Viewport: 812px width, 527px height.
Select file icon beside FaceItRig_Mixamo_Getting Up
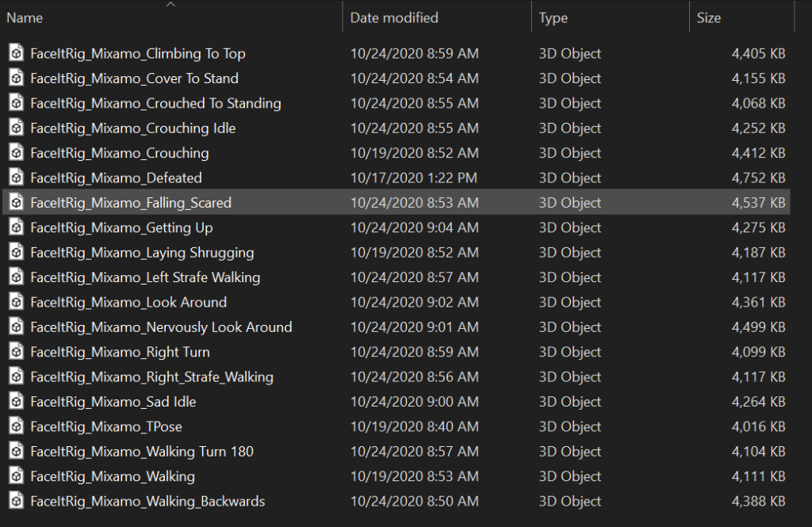[16, 227]
